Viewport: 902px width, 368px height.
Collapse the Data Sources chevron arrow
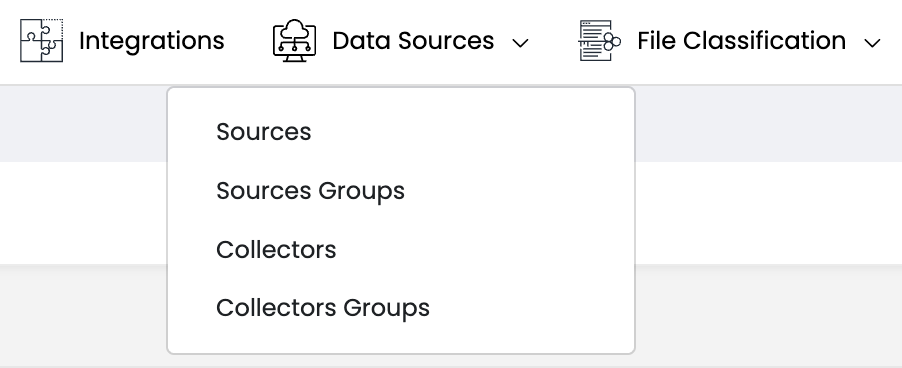520,43
